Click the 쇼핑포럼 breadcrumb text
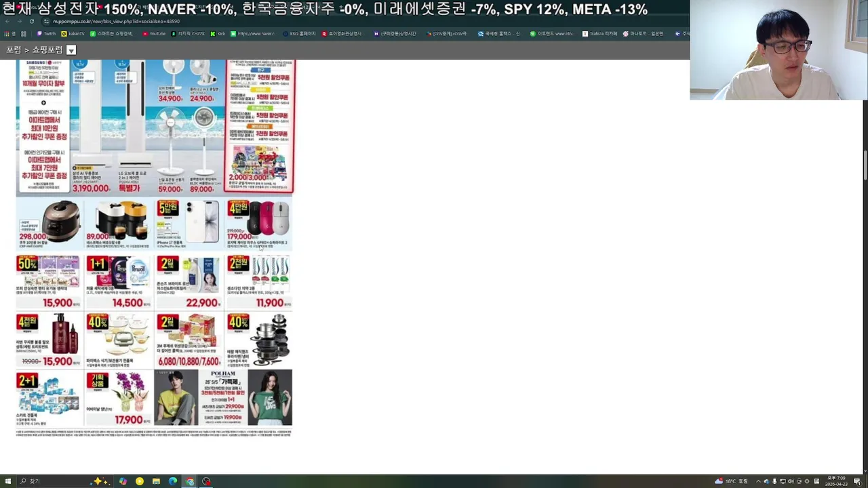868x488 pixels. [47, 50]
